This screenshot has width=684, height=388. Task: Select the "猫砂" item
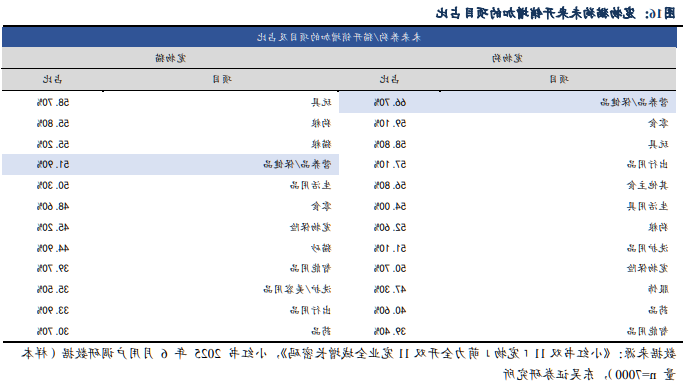[321, 248]
